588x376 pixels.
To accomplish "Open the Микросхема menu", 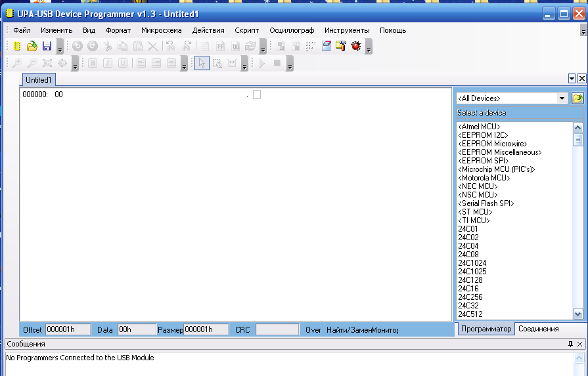I will point(161,30).
